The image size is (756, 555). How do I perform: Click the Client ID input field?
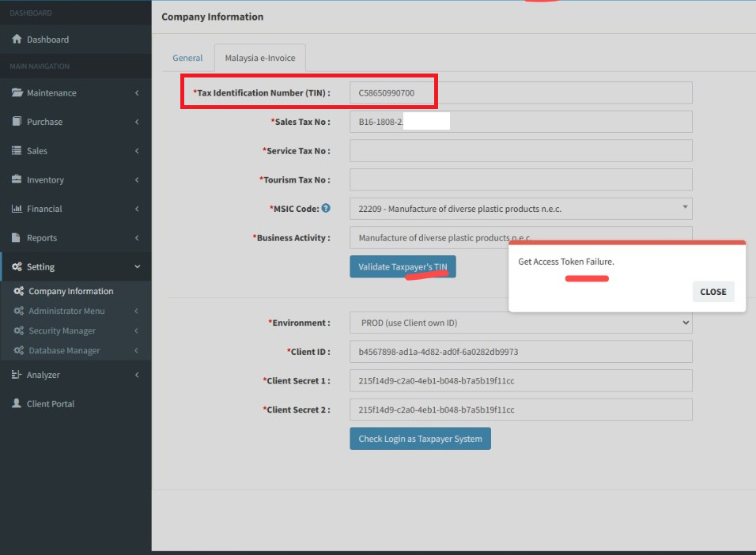(x=520, y=352)
